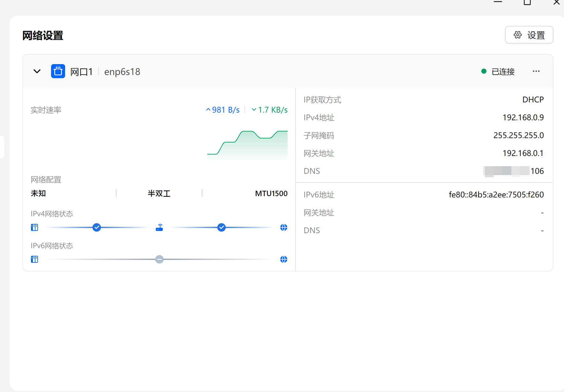This screenshot has width=564, height=392.
Task: Click the green real-time rate graph
Action: pyautogui.click(x=247, y=145)
